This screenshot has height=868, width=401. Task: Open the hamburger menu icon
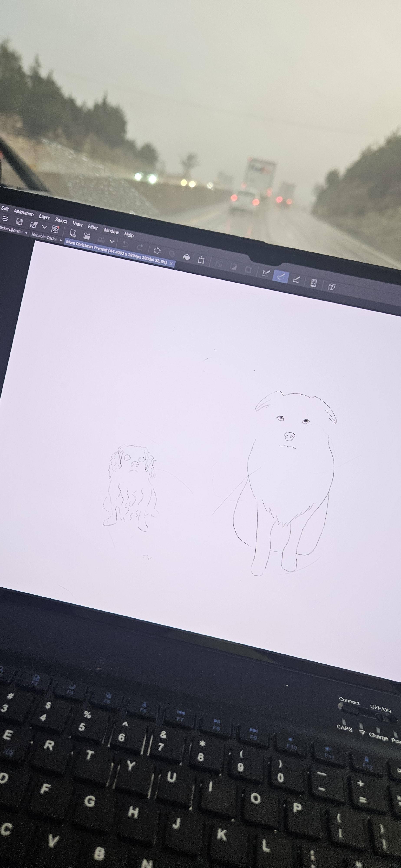coord(5,218)
